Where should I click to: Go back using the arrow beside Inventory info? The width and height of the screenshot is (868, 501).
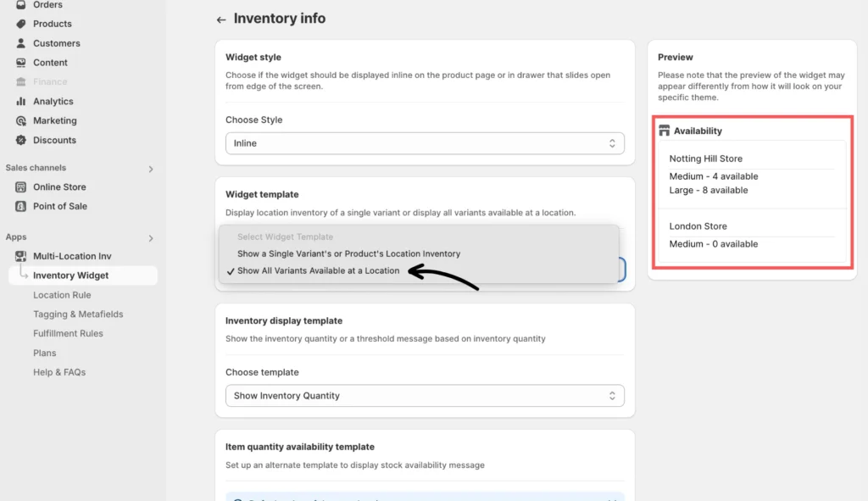point(221,19)
